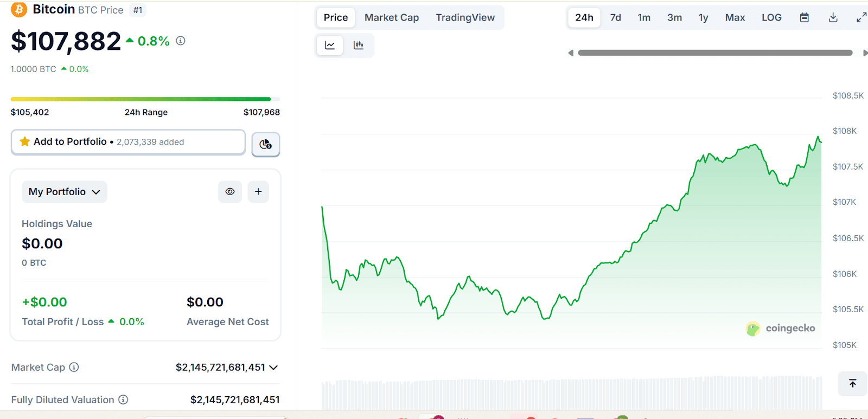Viewport: 868px width, 419px height.
Task: Open the TradingView chart tab
Action: coord(465,17)
